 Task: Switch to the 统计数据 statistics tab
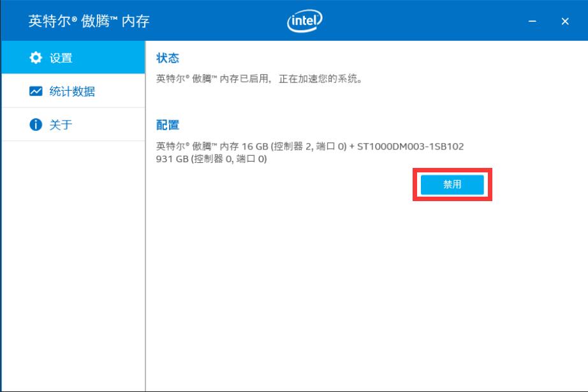pos(72,91)
